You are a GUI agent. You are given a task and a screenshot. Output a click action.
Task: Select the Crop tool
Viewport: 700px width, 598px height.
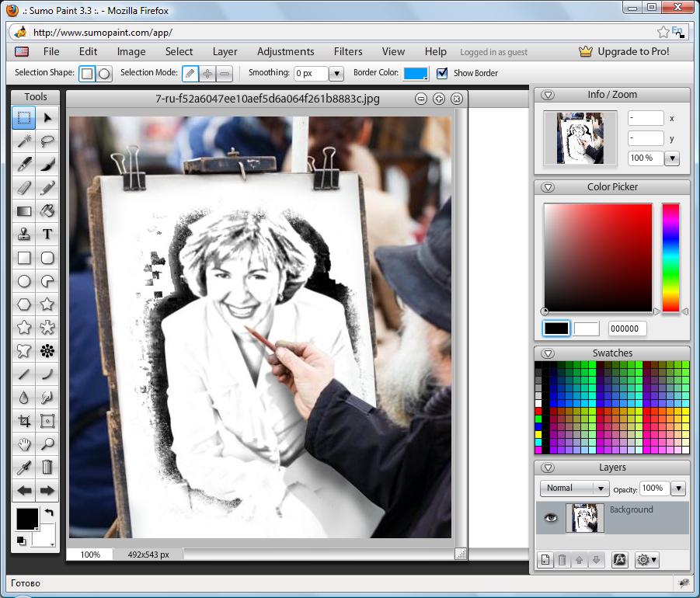tap(23, 420)
